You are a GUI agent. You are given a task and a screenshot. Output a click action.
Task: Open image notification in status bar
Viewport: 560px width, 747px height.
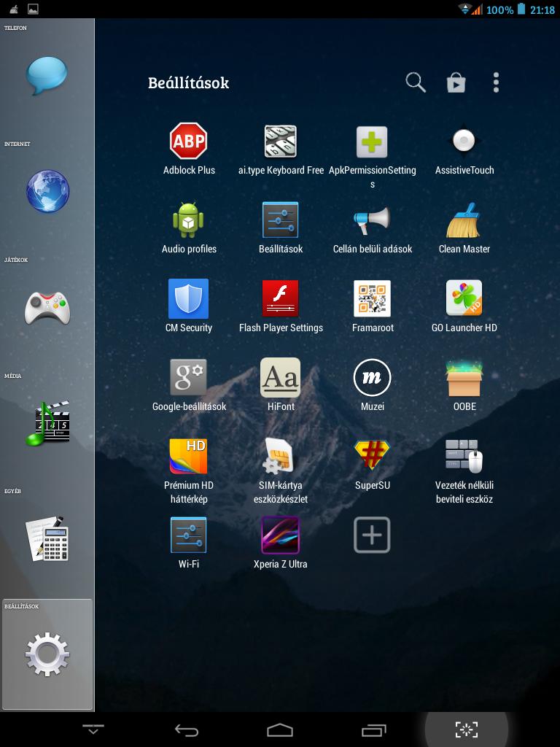(x=33, y=9)
